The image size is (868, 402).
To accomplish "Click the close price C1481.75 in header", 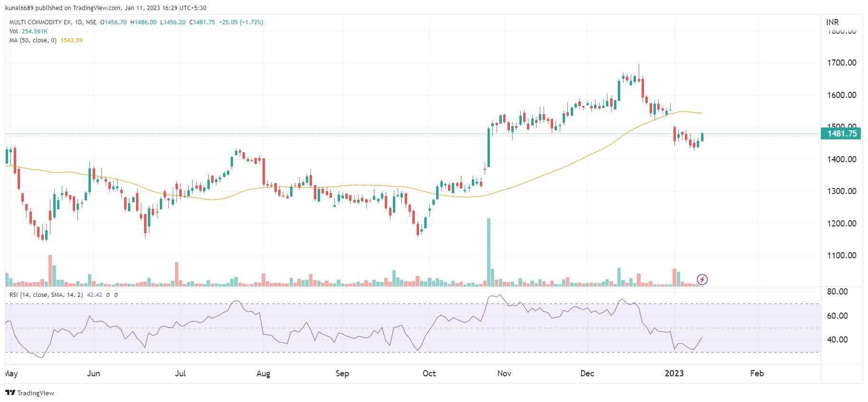I will click(x=202, y=22).
